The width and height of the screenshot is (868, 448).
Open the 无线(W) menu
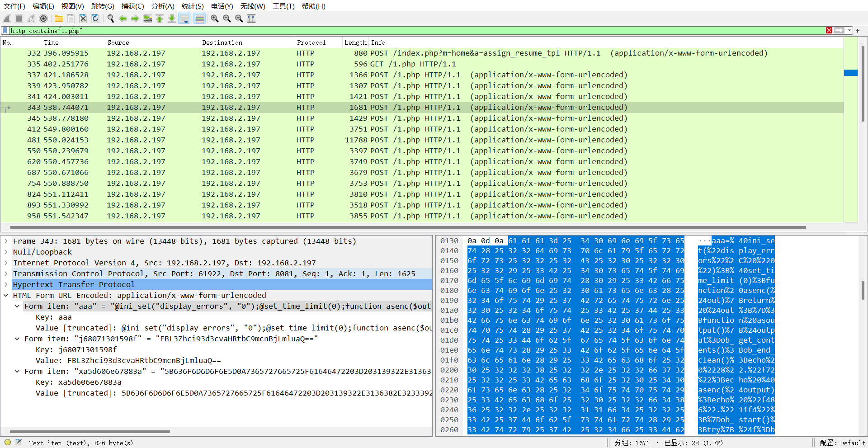(x=253, y=6)
